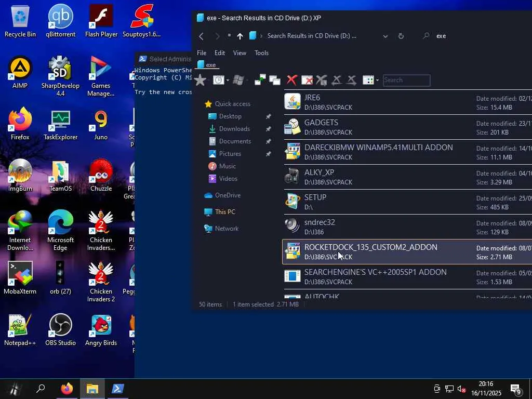Image resolution: width=532 pixels, height=399 pixels.
Task: Refresh the Explorer search results
Action: click(401, 36)
